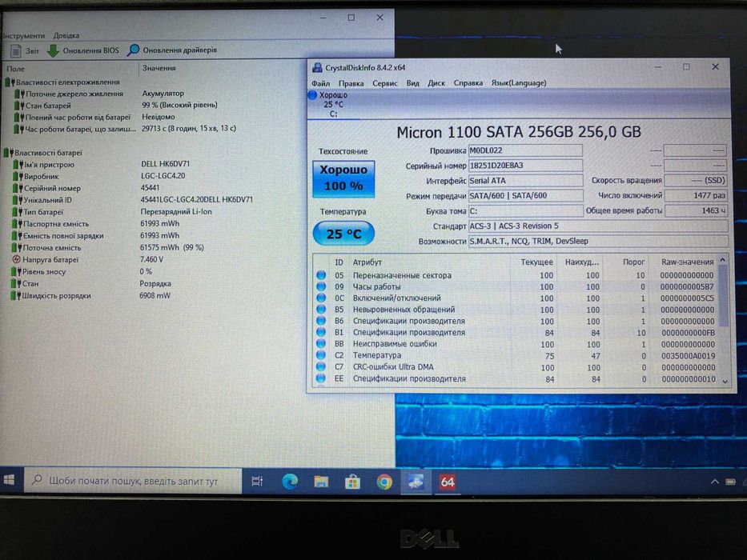Open the Сервис menu in CrystalDiskInfo
The width and height of the screenshot is (747, 560).
pyautogui.click(x=385, y=83)
